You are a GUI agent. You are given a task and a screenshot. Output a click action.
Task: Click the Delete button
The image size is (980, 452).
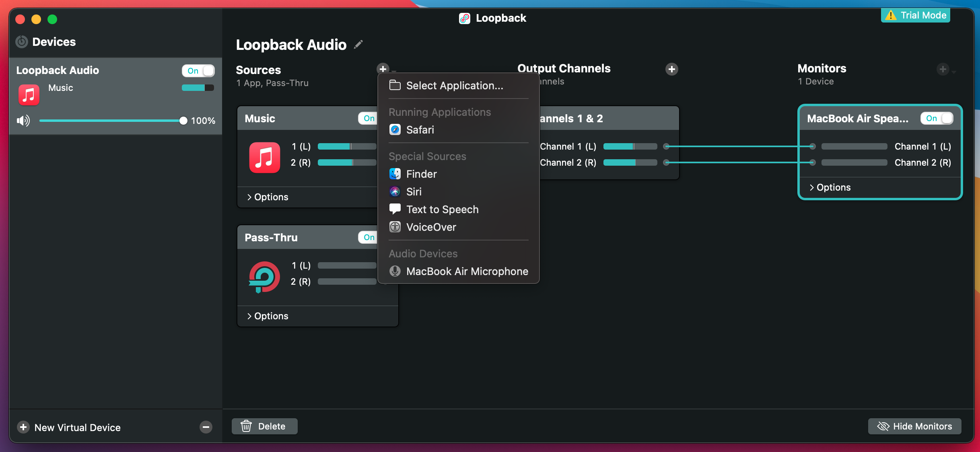[x=264, y=426]
